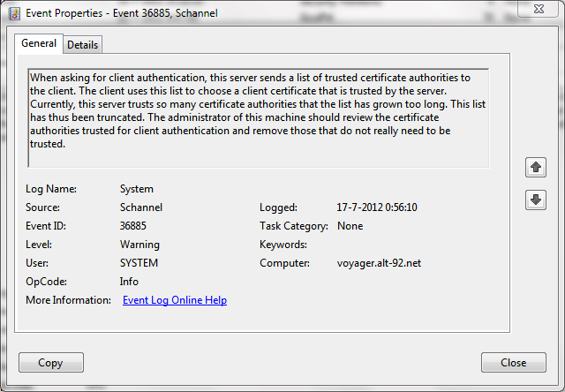The width and height of the screenshot is (565, 392).
Task: Click inside the event description text box
Action: pyautogui.click(x=258, y=117)
